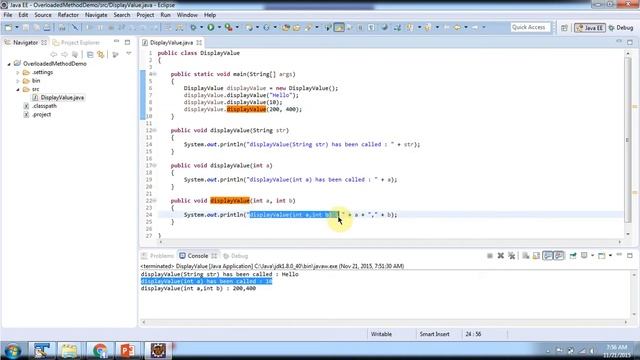Click the editor horizontal scrollbar
This screenshot has height=360, width=640.
tap(390, 242)
